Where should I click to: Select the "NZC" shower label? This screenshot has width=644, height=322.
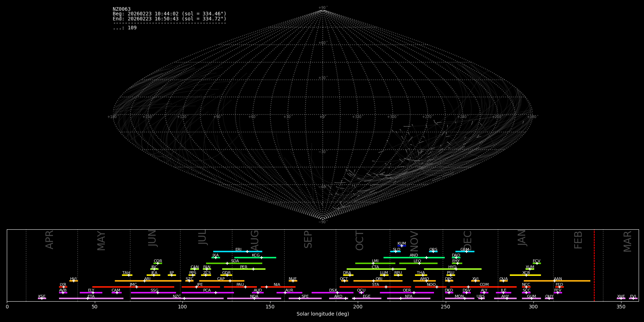(177, 297)
